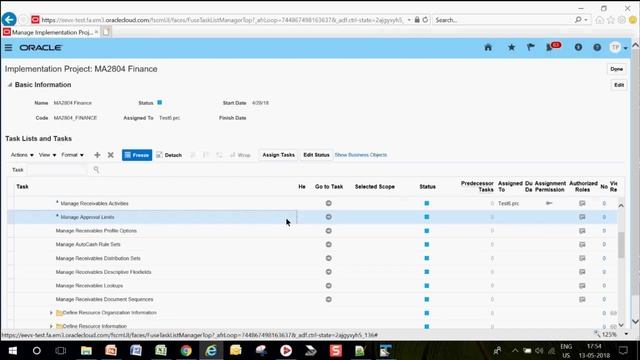Click the Task column header

click(x=22, y=187)
